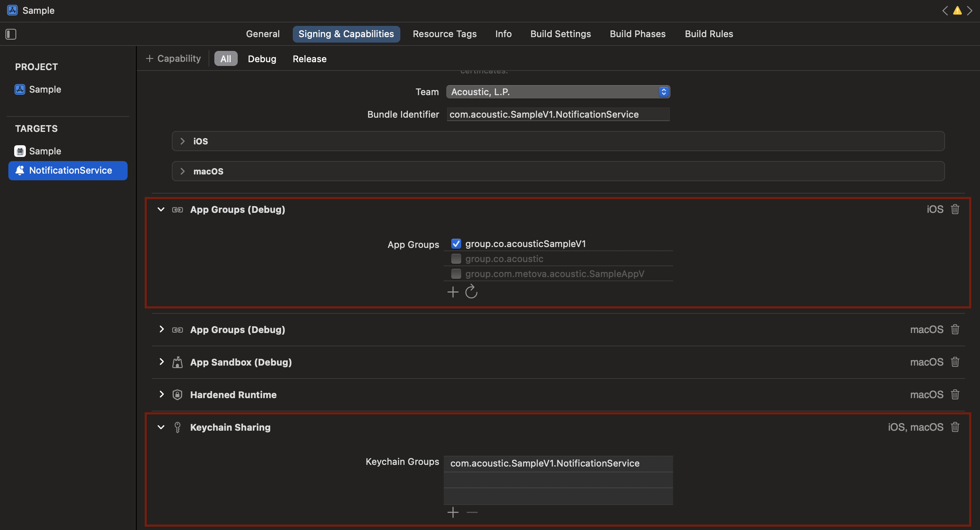This screenshot has height=530, width=980.
Task: Click the empty second keychain group row
Action: coord(558,480)
